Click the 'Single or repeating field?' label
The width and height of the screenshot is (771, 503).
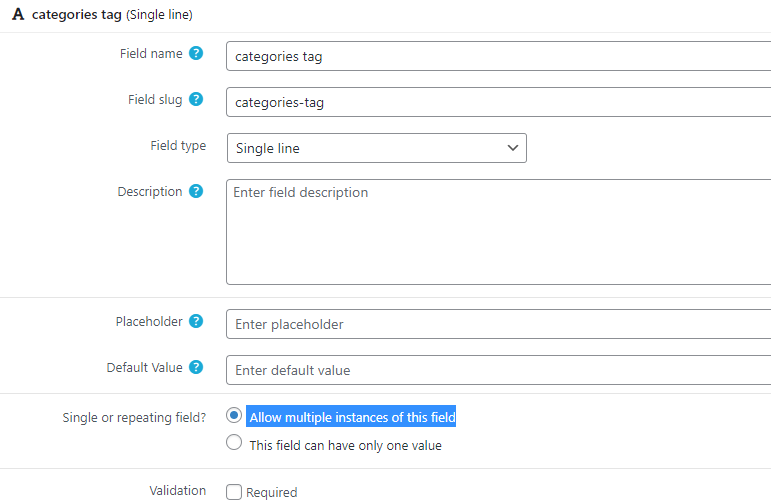pos(134,417)
